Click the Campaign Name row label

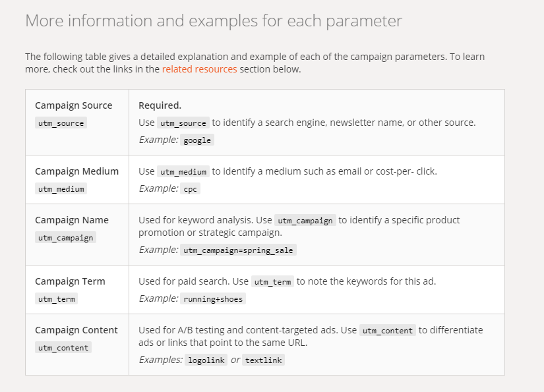tap(71, 220)
